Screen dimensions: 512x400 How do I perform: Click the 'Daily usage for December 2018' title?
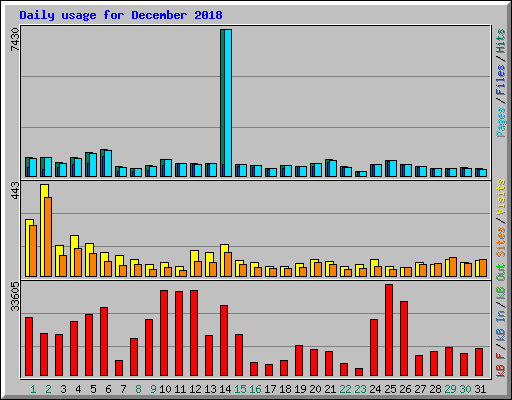(121, 15)
